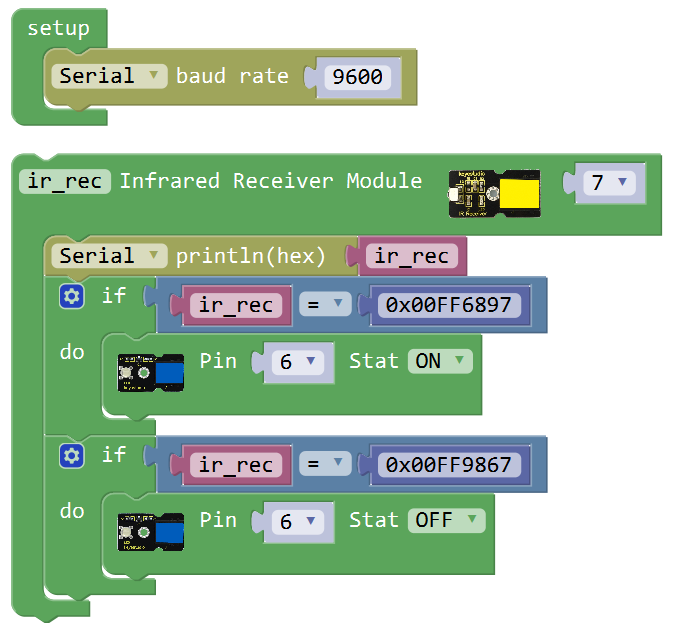Open the Stat OFF dropdown

[x=445, y=520]
